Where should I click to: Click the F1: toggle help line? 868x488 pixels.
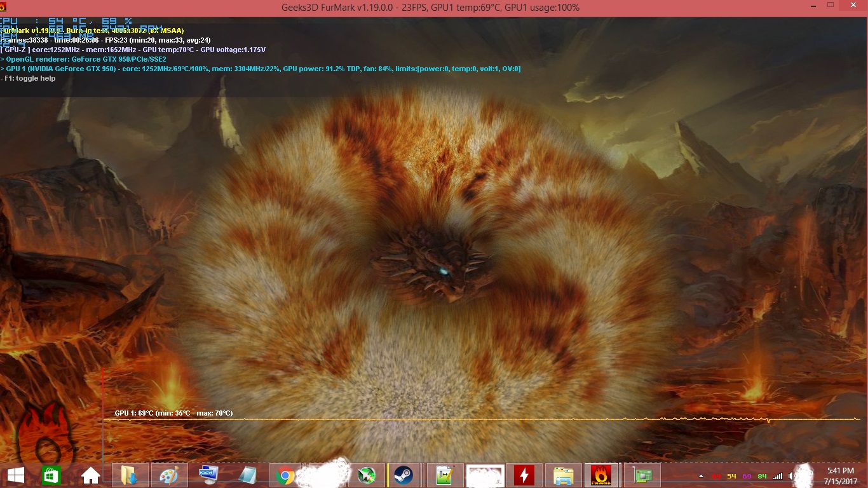tap(28, 78)
